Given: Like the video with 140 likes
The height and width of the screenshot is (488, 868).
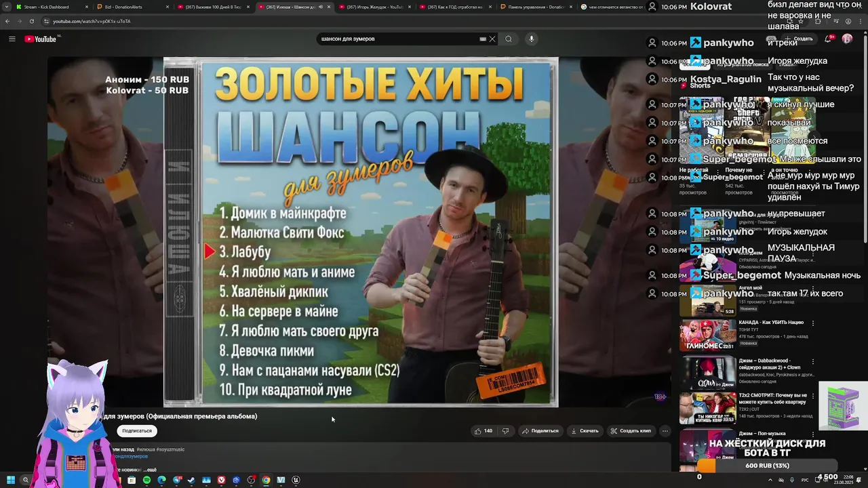Looking at the screenshot, I should 484,431.
